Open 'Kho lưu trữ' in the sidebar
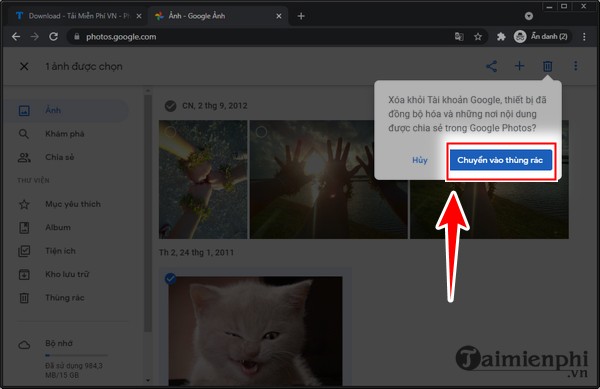 point(66,274)
